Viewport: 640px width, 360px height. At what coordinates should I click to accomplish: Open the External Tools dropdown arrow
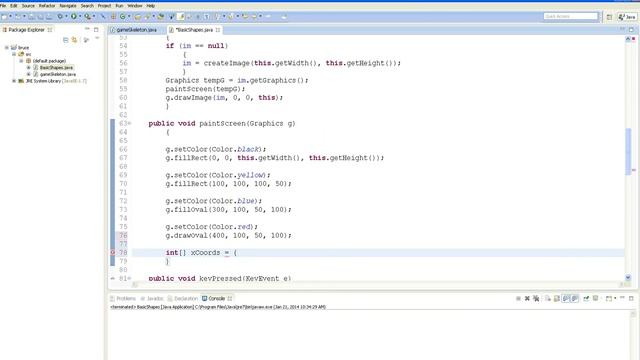(94, 16)
